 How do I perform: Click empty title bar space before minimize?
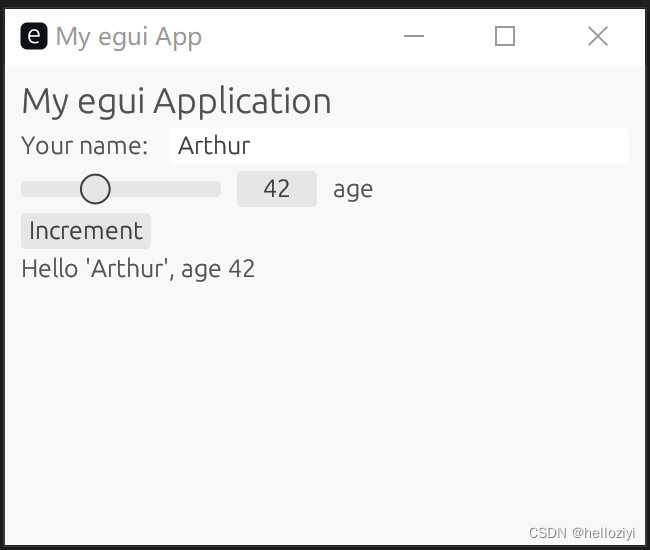pos(298,36)
